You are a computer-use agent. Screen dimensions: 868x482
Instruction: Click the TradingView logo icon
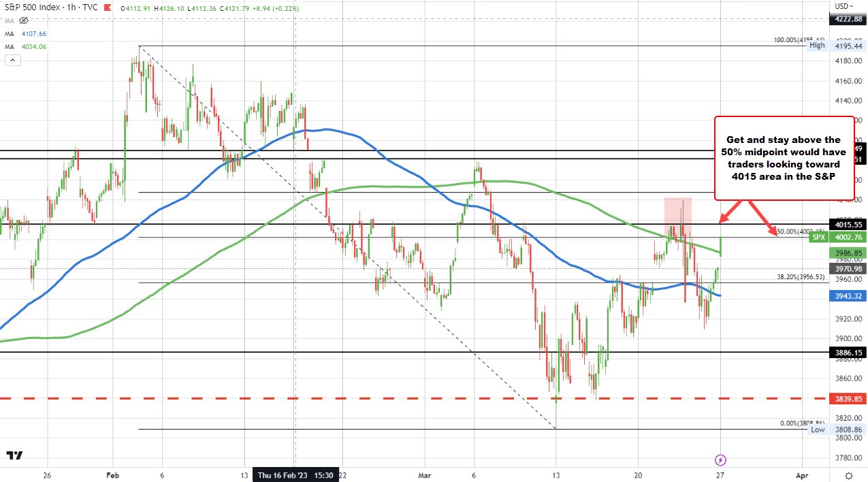coord(14,455)
